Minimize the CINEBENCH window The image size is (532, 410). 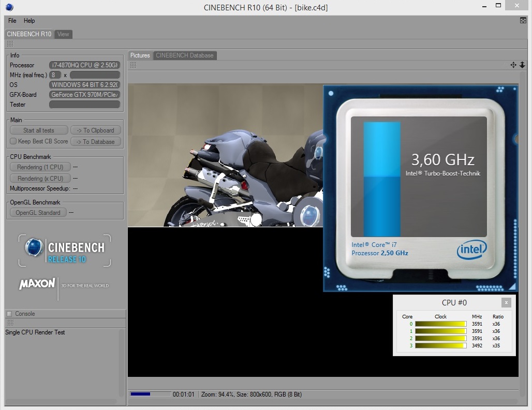click(x=484, y=6)
